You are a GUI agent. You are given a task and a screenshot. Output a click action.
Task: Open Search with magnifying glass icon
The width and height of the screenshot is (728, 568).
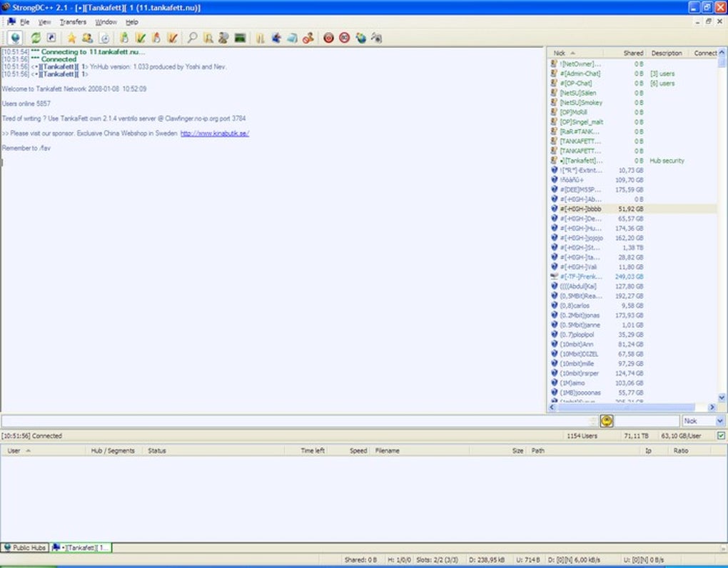pos(192,38)
